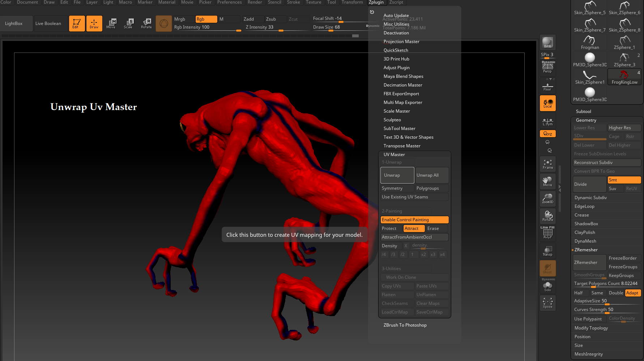Toggle the Solo mode icon
The width and height of the screenshot is (644, 361).
[x=547, y=285]
